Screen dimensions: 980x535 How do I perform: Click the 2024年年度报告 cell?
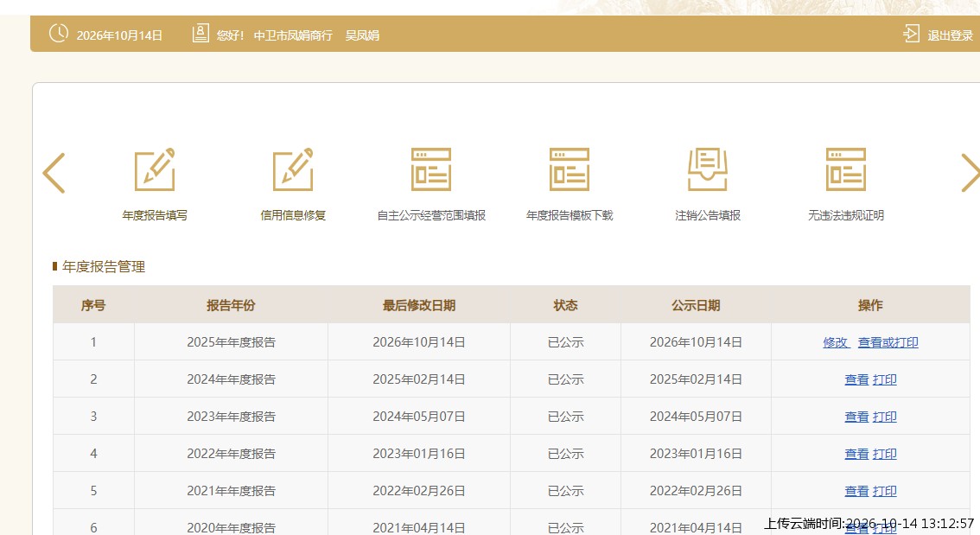232,379
